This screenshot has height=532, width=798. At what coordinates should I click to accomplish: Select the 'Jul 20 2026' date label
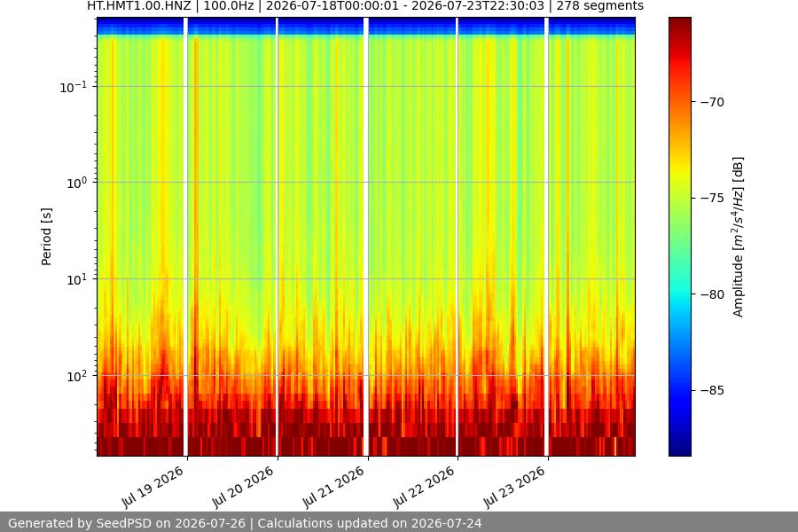click(x=243, y=487)
